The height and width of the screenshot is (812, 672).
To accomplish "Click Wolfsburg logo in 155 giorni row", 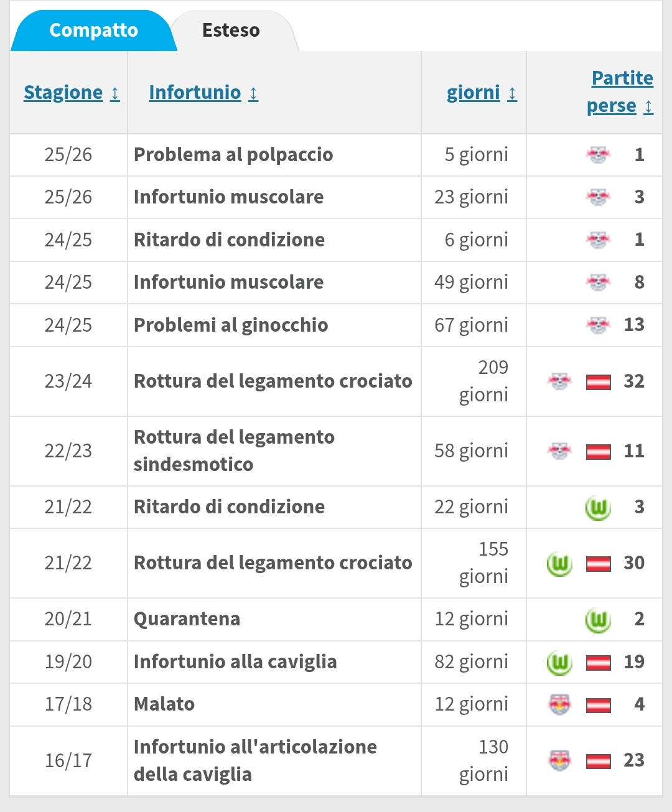I will click(x=559, y=564).
